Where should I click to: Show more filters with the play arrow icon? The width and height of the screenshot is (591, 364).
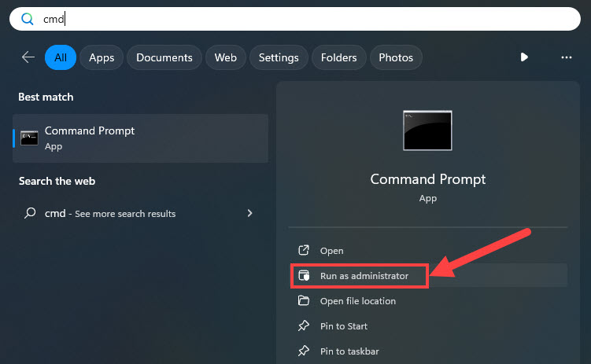(524, 57)
